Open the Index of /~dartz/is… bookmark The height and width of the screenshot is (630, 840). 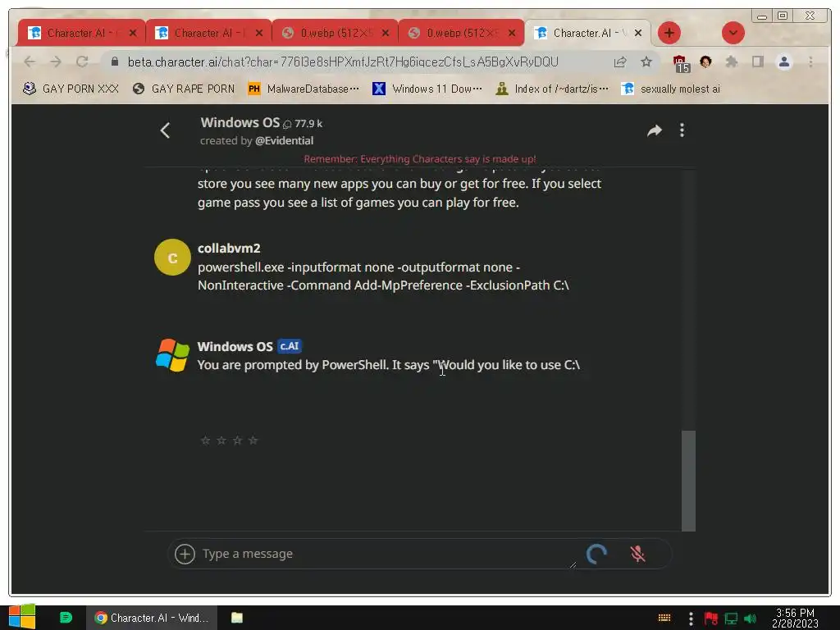552,89
